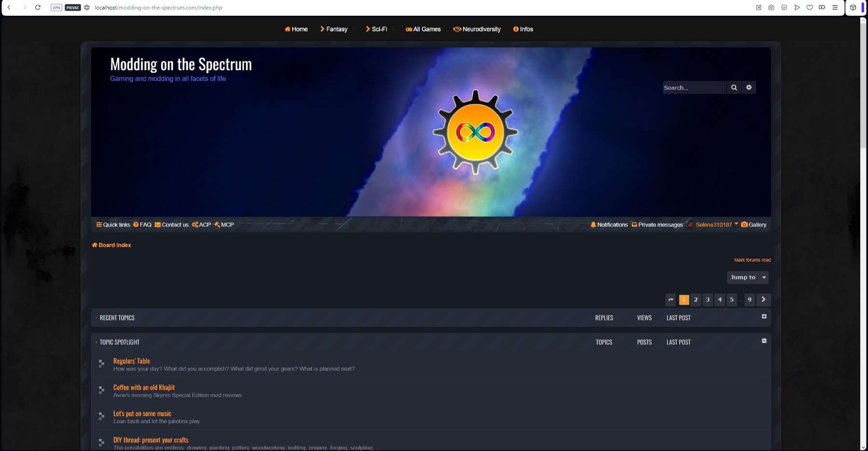Click the search magnifier icon
Screen dimensions: 868x451
733,88
